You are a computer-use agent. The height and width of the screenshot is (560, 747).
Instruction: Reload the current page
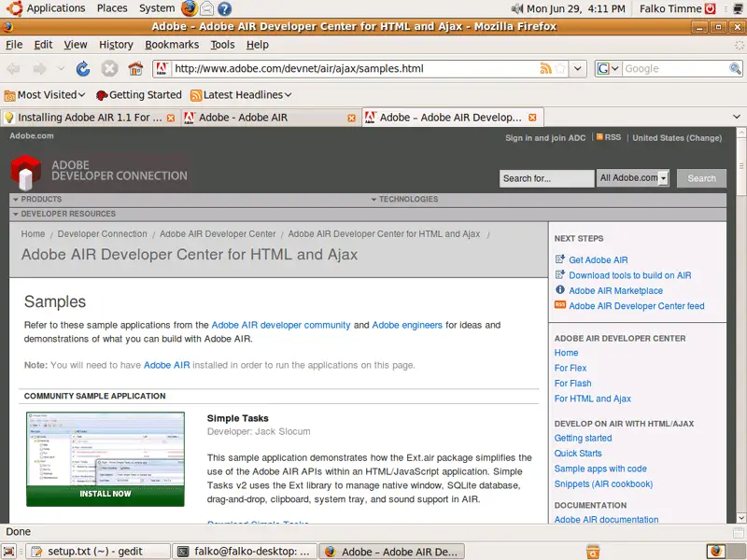tap(83, 69)
